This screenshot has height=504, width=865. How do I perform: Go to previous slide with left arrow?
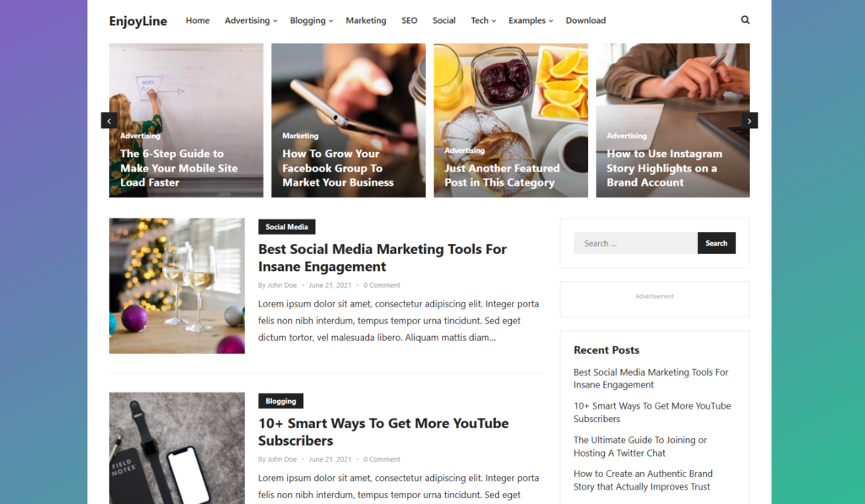[109, 120]
